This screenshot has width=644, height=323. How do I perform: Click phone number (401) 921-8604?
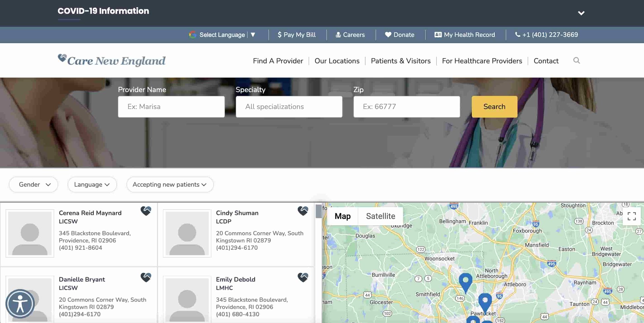tap(80, 248)
